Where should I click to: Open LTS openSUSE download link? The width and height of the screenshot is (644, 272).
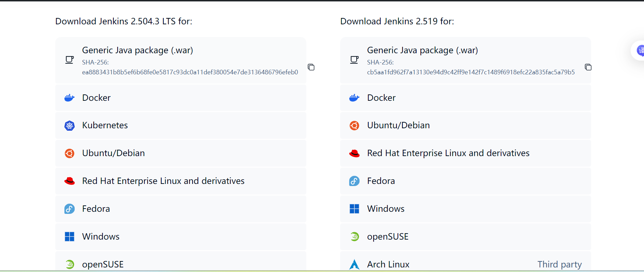pos(181,261)
